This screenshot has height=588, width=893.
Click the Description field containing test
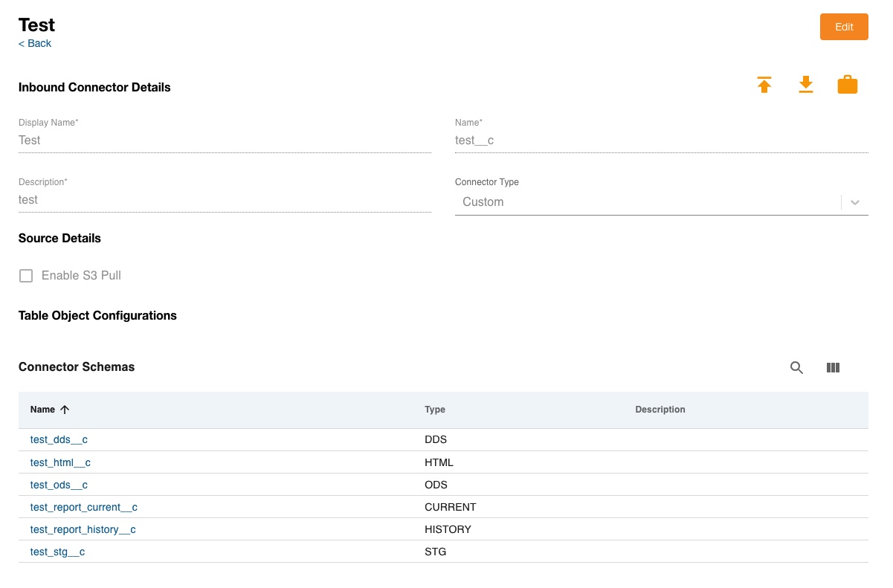225,200
